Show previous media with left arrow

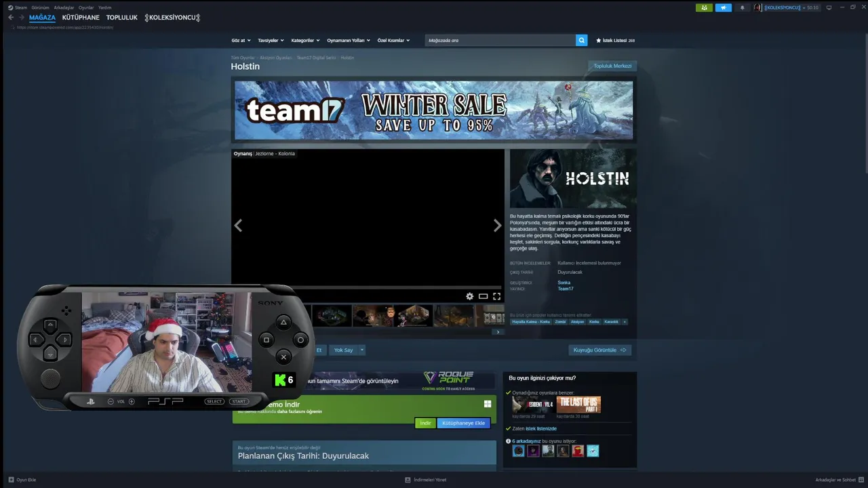coord(238,226)
